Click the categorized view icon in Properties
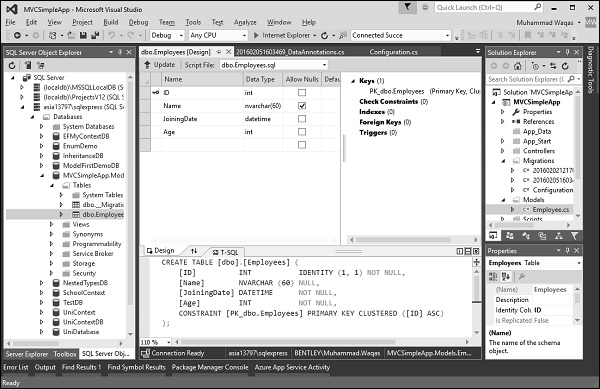Screen dimensions: 600x389 [493, 276]
